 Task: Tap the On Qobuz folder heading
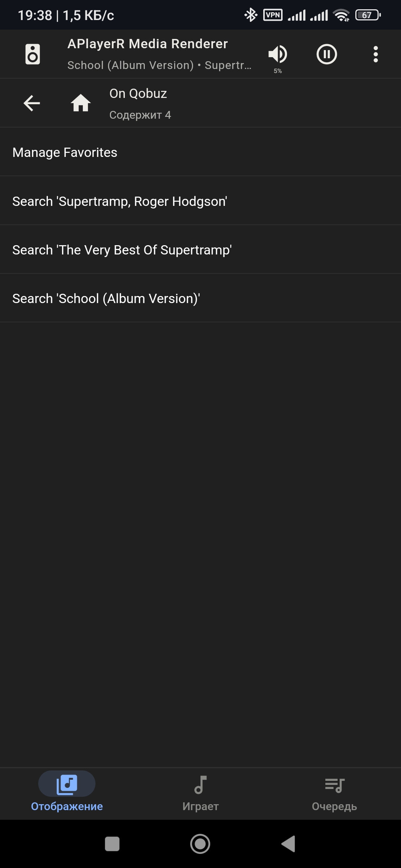click(x=138, y=93)
